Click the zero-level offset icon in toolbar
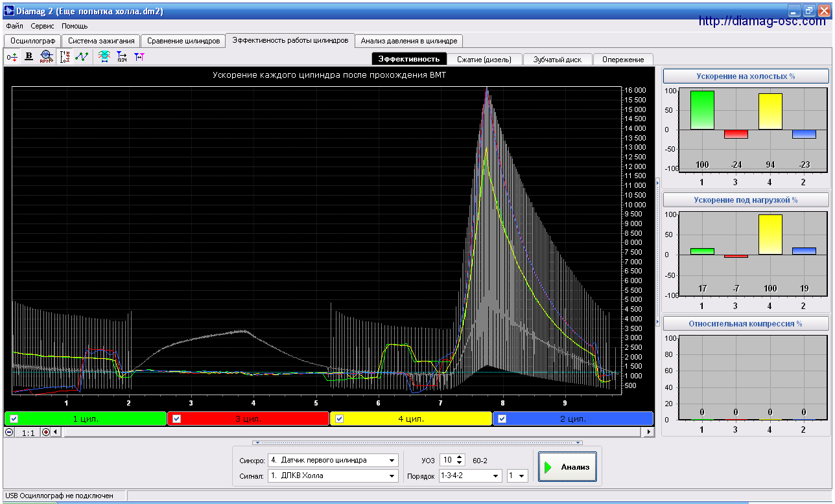The width and height of the screenshot is (835, 504). [x=12, y=57]
